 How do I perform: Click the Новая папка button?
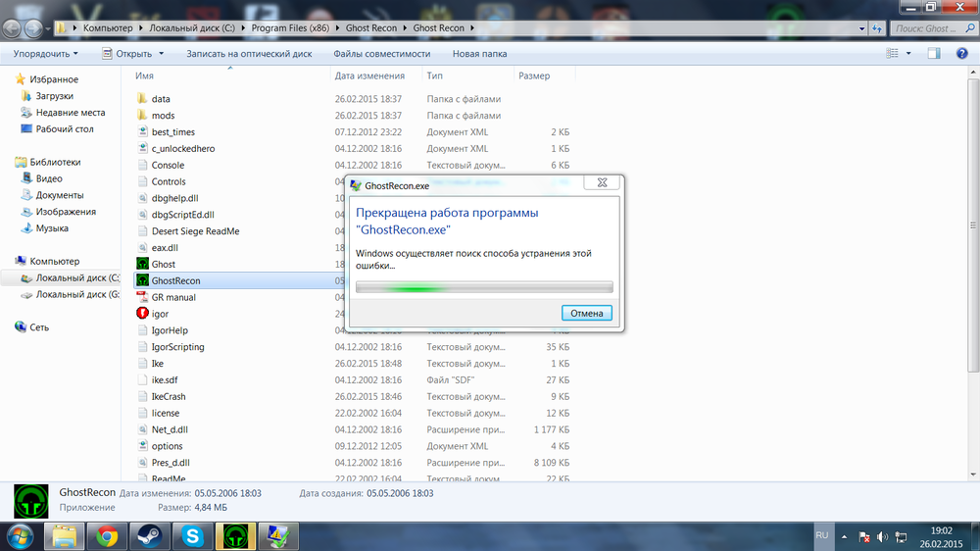[479, 54]
